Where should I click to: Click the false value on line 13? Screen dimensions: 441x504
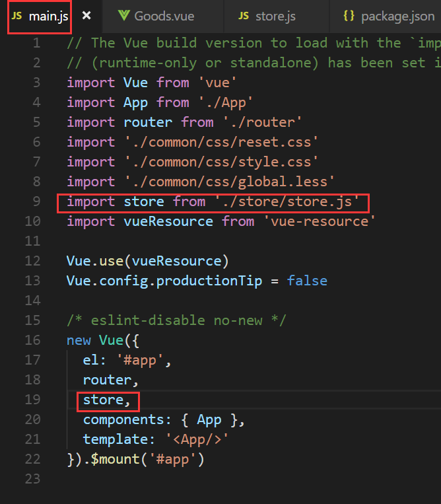(307, 281)
